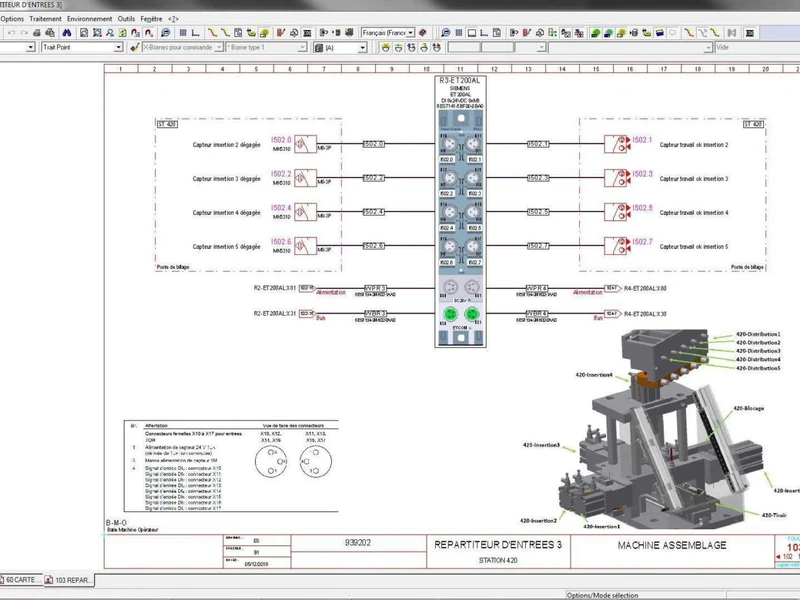Click the Vide input field
800x600 pixels.
750,47
